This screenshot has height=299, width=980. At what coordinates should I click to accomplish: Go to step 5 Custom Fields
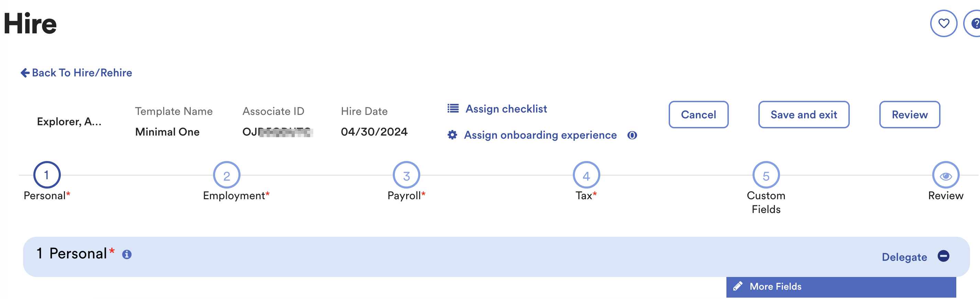[766, 175]
